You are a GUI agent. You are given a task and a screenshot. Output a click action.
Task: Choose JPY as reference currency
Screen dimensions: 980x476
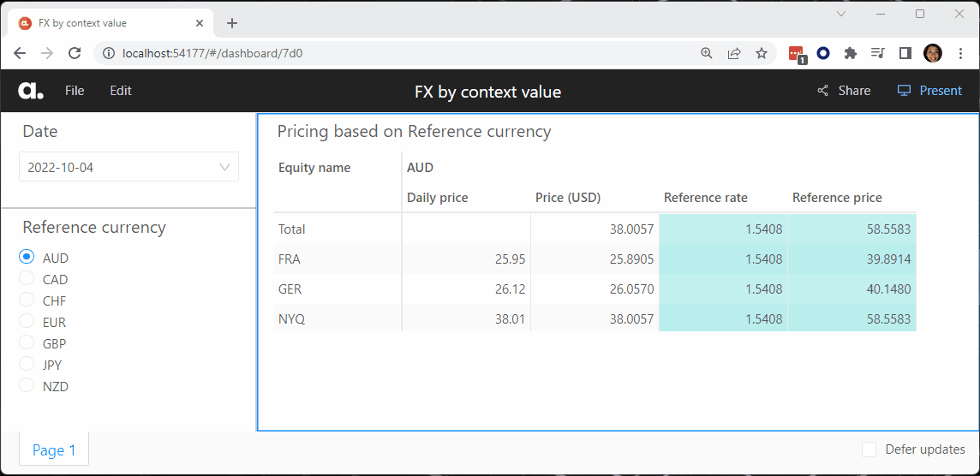coord(27,365)
